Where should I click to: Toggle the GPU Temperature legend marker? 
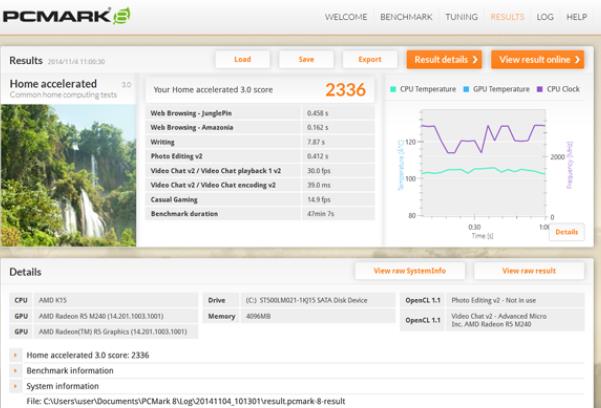(466, 89)
